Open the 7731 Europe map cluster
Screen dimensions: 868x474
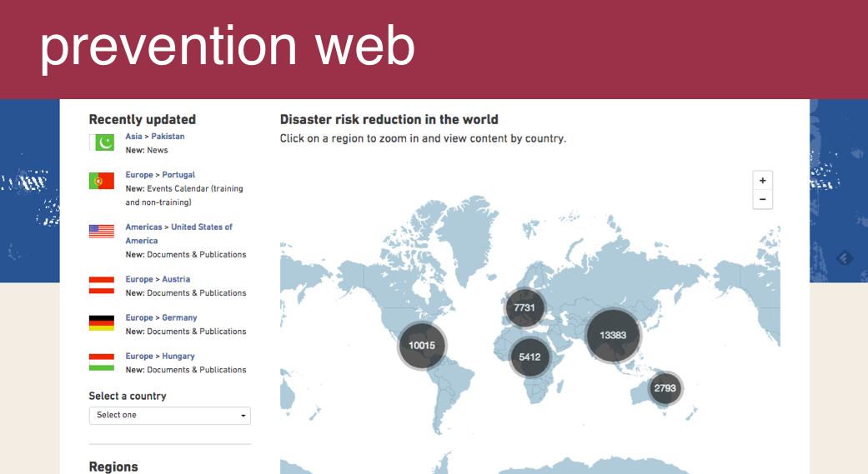coord(524,307)
